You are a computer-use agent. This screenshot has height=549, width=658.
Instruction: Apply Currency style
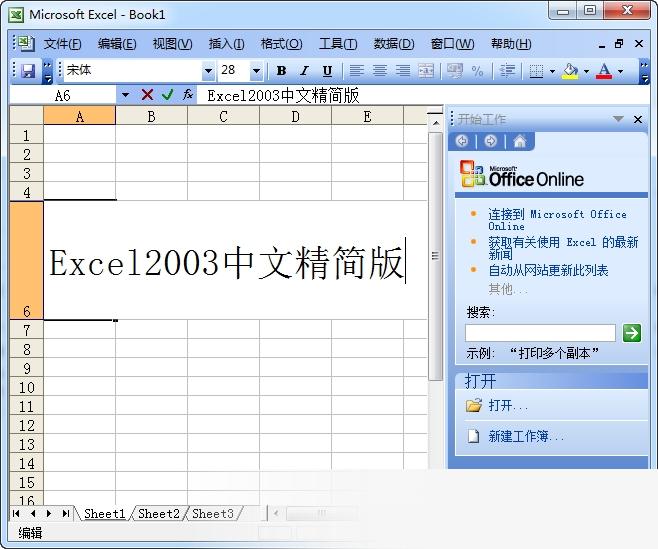(x=455, y=71)
